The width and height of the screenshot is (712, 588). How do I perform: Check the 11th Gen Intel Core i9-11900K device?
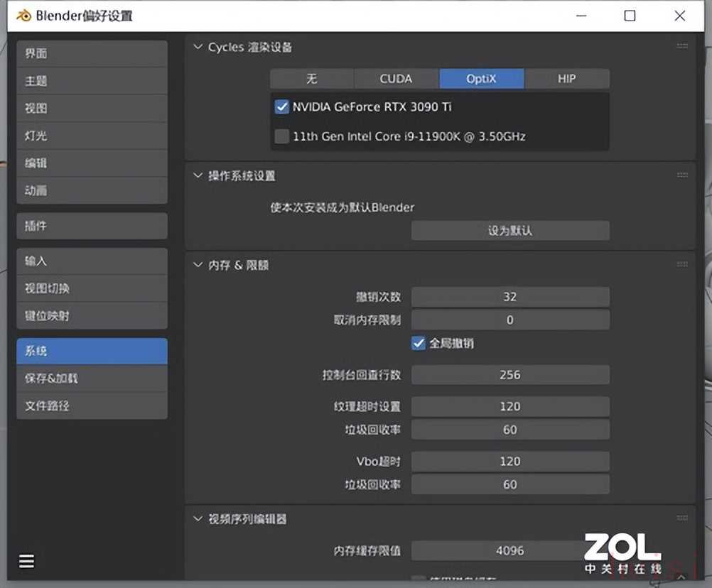point(281,136)
